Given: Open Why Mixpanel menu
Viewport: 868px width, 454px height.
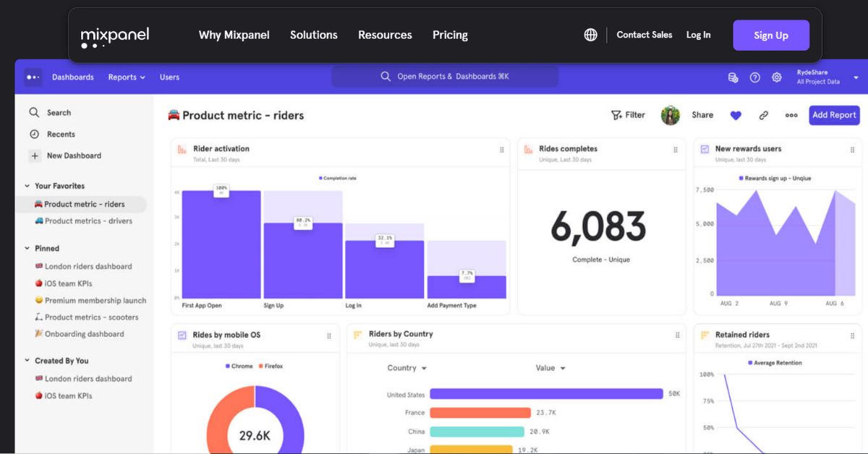Looking at the screenshot, I should (234, 35).
